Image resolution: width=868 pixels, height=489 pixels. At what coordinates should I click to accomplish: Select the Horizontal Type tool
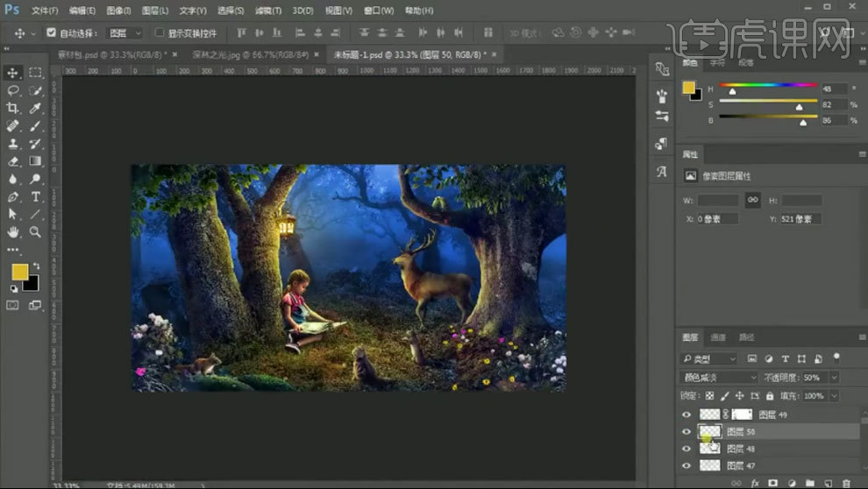[x=35, y=196]
